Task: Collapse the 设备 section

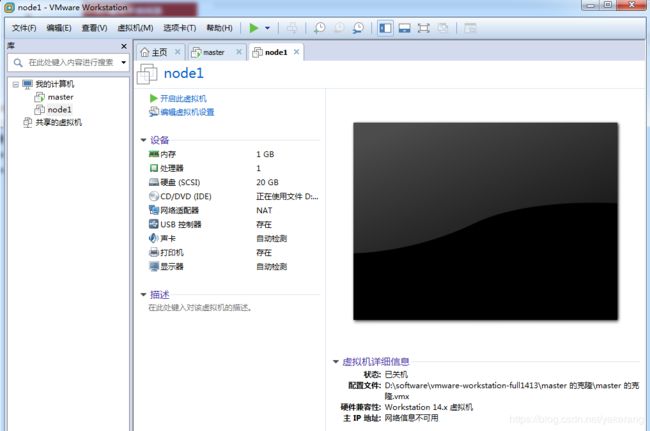Action: (x=143, y=140)
